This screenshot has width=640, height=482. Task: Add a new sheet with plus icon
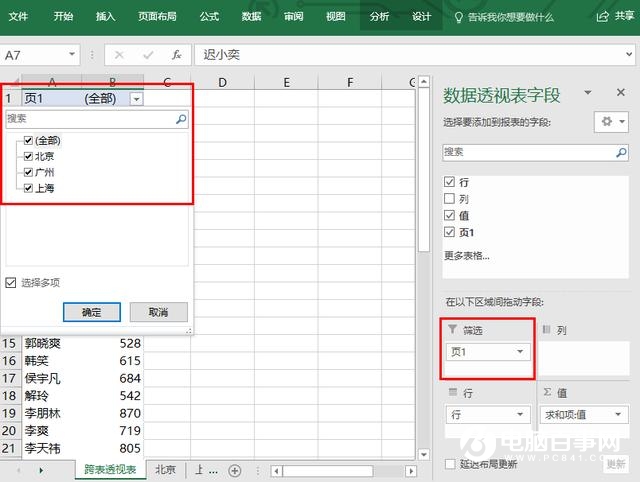click(235, 470)
